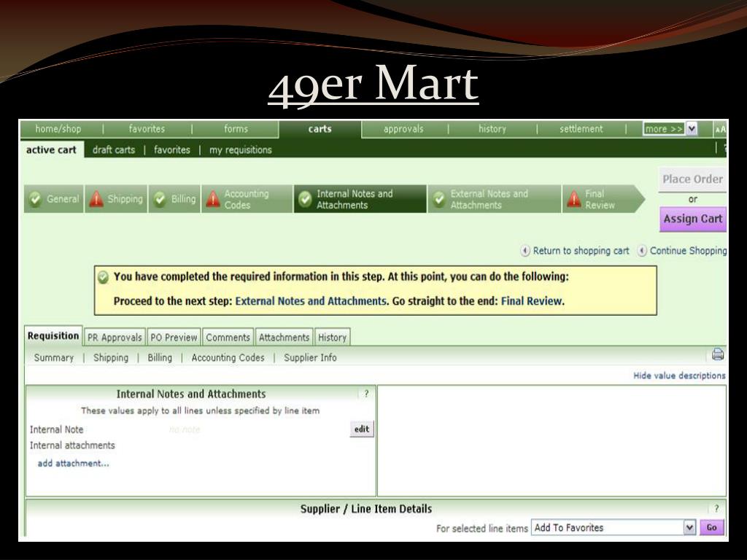The image size is (747, 560).
Task: Open the Add To Favorites dropdown
Action: [x=689, y=528]
